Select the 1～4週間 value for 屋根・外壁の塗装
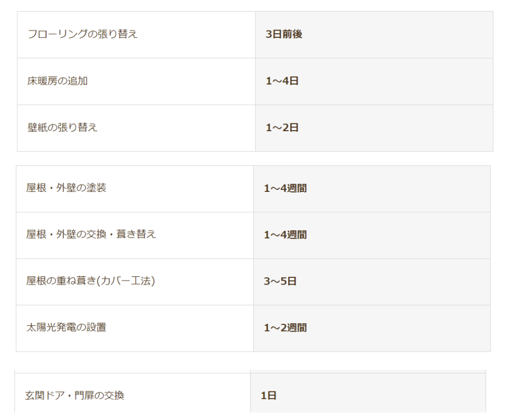 (285, 188)
